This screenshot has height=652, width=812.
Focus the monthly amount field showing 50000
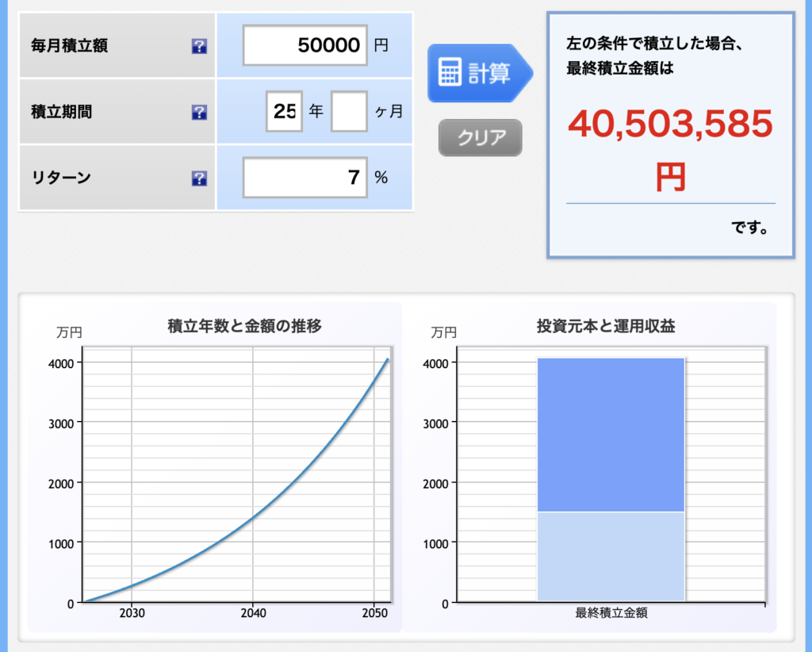coord(305,45)
